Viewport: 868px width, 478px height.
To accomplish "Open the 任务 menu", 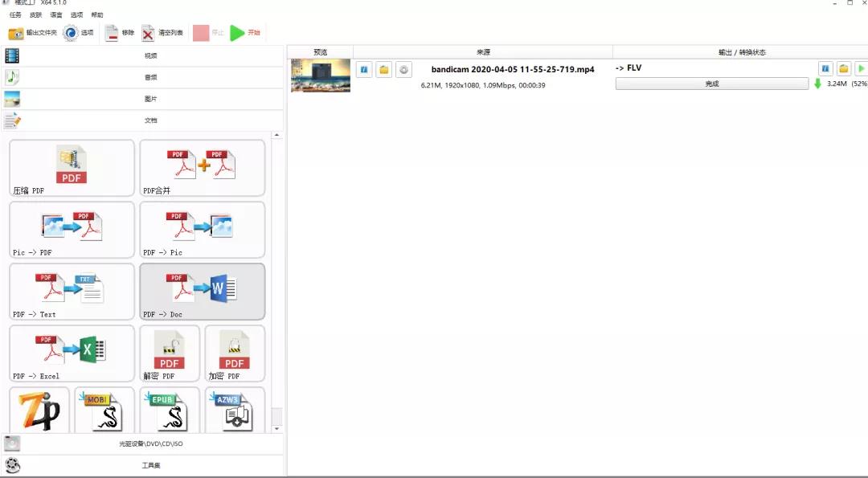I will [15, 15].
